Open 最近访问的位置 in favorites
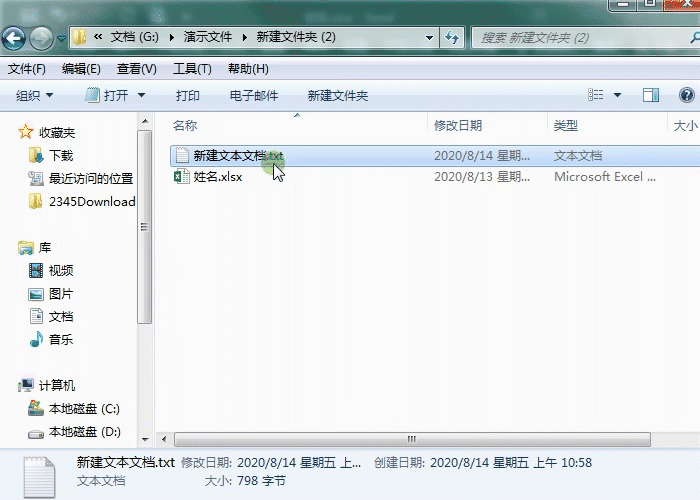Screen dimensions: 700x500 [x=91, y=179]
